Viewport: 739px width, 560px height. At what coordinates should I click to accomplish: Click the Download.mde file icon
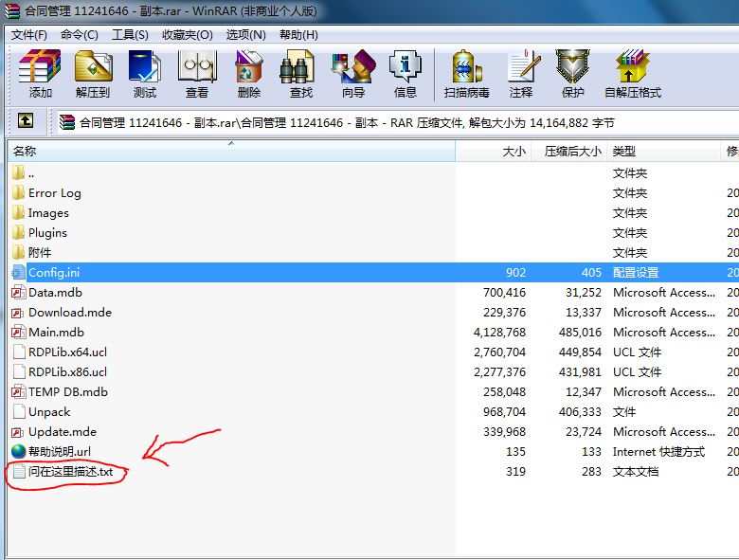18,312
